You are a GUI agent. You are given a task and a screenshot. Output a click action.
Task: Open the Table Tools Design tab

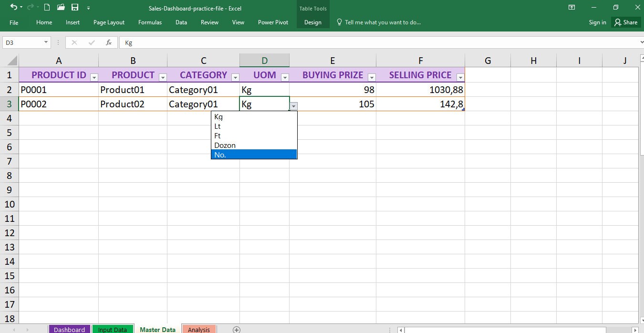[312, 22]
